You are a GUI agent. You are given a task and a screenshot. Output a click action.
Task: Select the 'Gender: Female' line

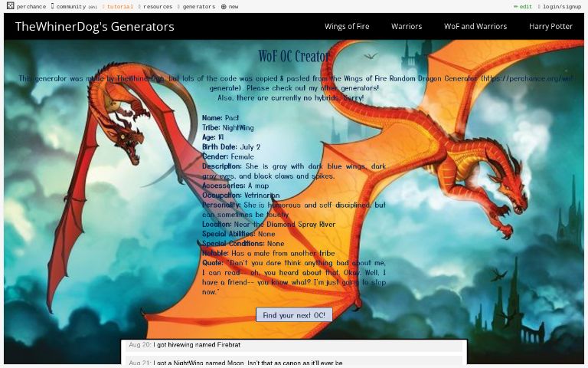(x=228, y=156)
